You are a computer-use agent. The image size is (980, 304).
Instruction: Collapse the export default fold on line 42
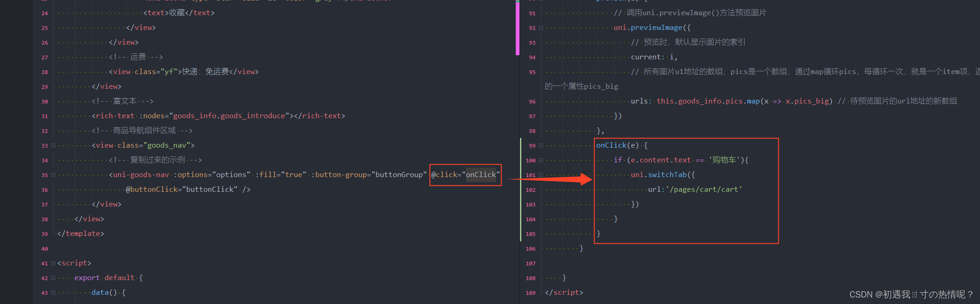53,278
